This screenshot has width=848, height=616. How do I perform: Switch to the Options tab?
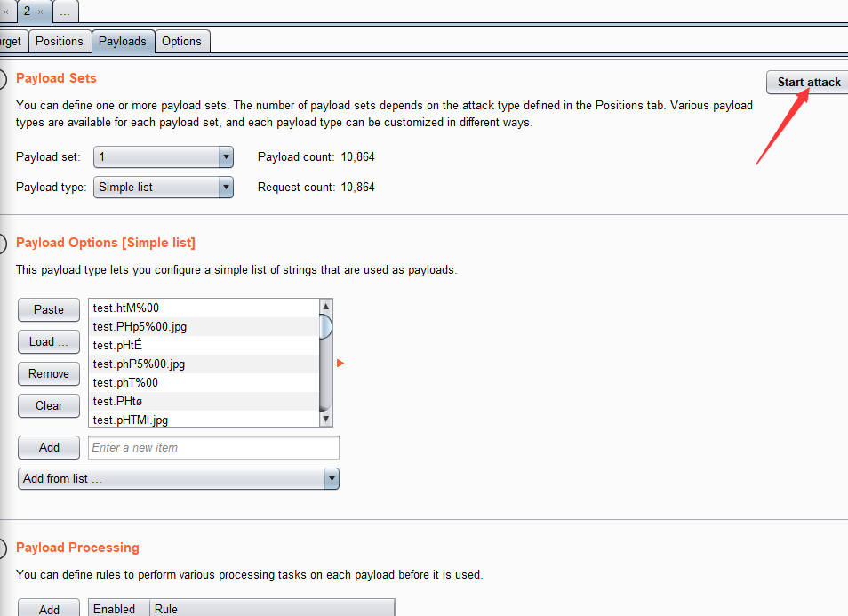click(x=181, y=41)
